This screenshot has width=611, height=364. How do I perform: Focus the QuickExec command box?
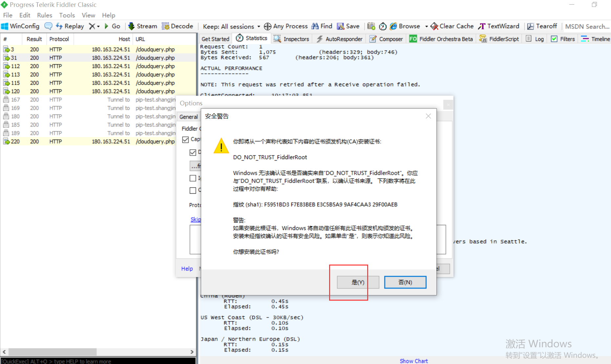(x=98, y=361)
